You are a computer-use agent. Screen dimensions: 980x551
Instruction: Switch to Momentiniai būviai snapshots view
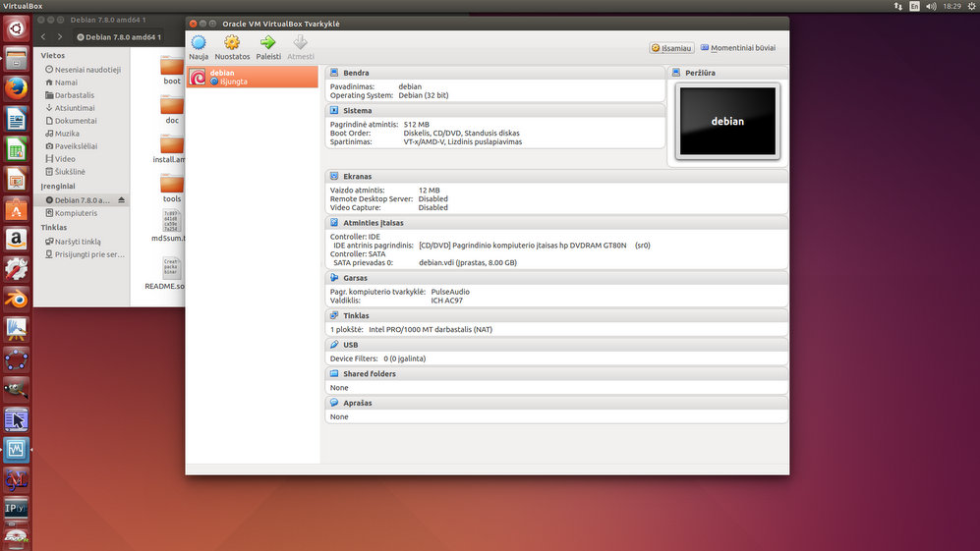tap(737, 47)
